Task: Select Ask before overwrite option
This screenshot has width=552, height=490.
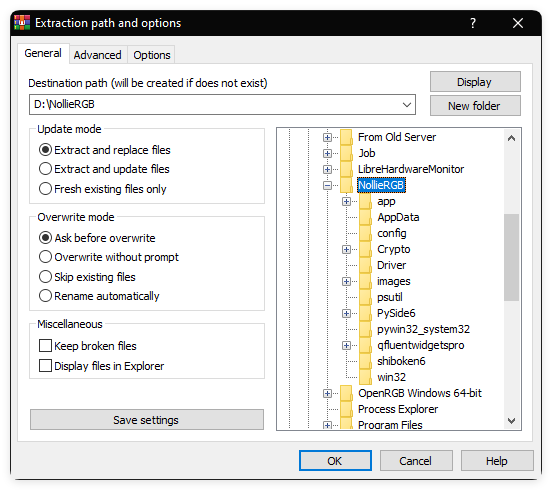Action: coord(45,238)
